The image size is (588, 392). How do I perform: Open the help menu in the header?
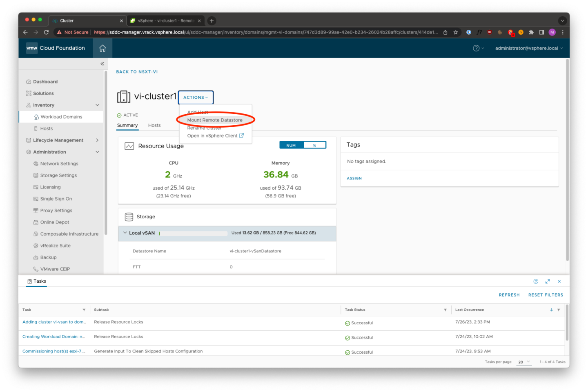click(x=477, y=48)
